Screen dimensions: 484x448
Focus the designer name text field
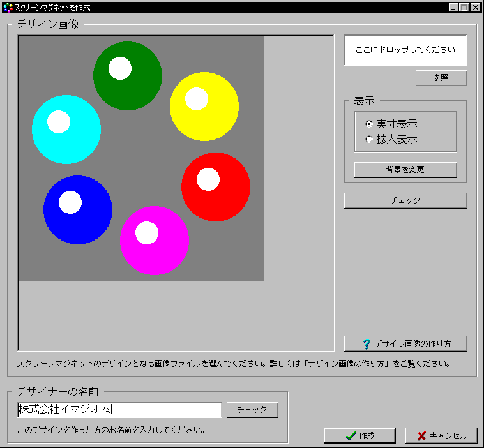119,410
